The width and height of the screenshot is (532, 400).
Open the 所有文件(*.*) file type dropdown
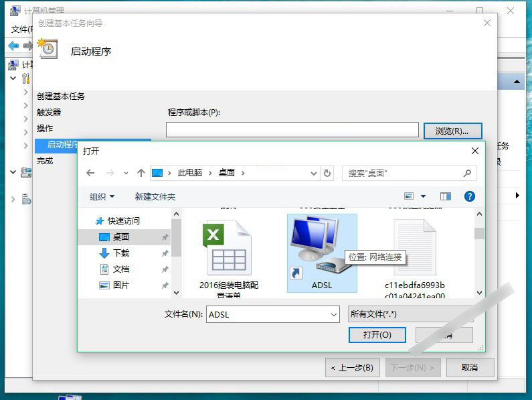tap(410, 314)
